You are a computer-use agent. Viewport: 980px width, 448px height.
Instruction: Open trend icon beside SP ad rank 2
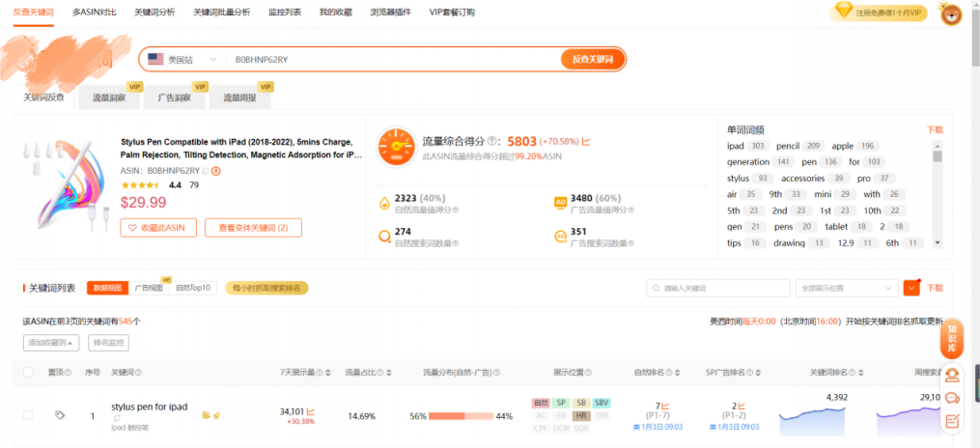tap(742, 406)
